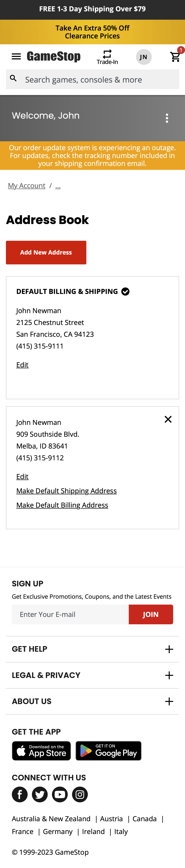Viewport: 185px width, 868px height.
Task: Click the search magnifier icon
Action: pyautogui.click(x=13, y=79)
